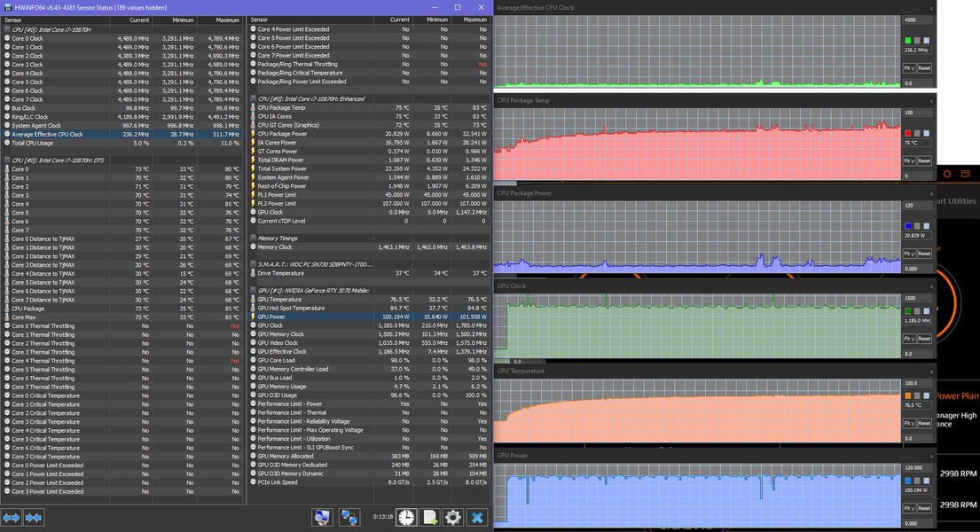980x532 pixels.
Task: Click the red swatch on CPU Package Temp
Action: [908, 133]
